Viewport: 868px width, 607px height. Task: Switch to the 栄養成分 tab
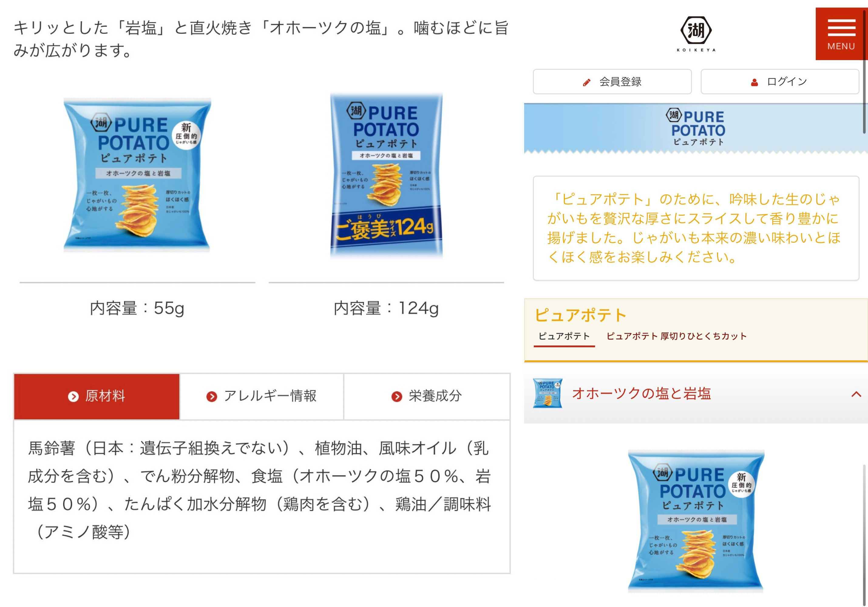(427, 396)
